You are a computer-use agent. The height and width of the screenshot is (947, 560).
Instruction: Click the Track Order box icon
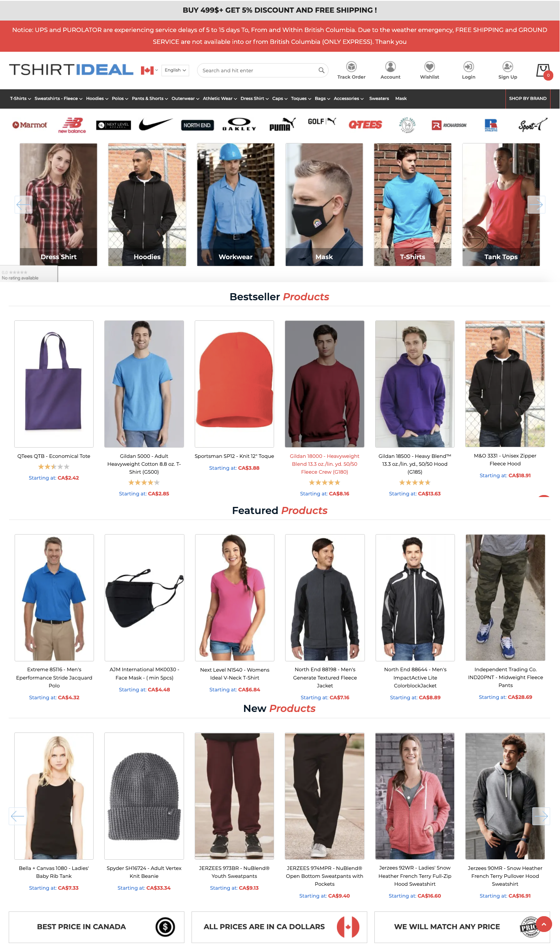tap(351, 66)
